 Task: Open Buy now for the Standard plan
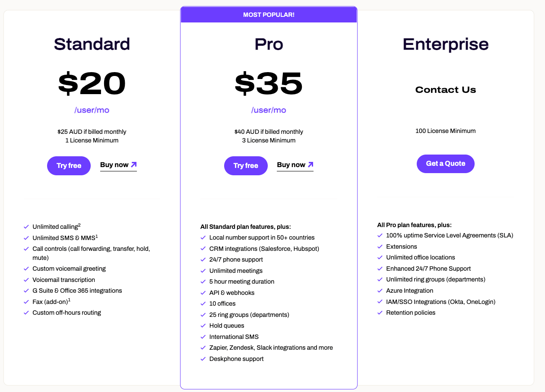pos(114,164)
